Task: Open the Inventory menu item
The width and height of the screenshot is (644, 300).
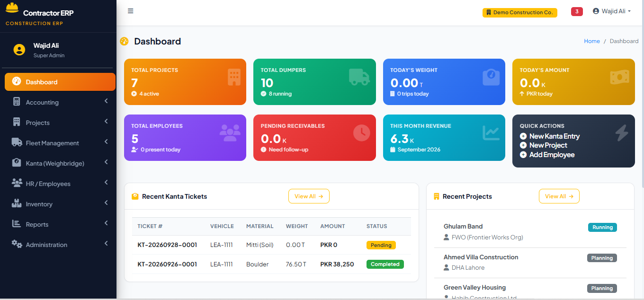Action: [x=60, y=204]
